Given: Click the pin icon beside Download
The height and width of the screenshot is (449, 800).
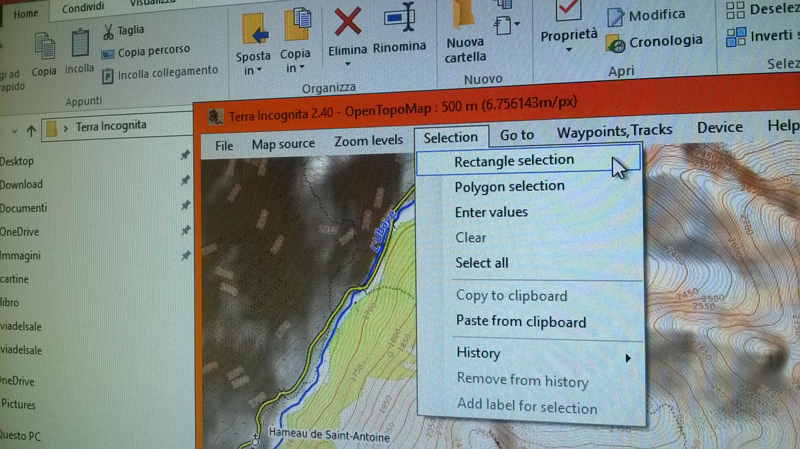Looking at the screenshot, I should click(x=185, y=180).
